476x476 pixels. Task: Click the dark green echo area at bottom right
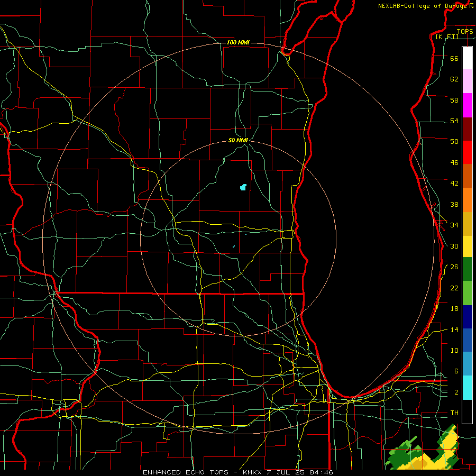pyautogui.click(x=404, y=457)
